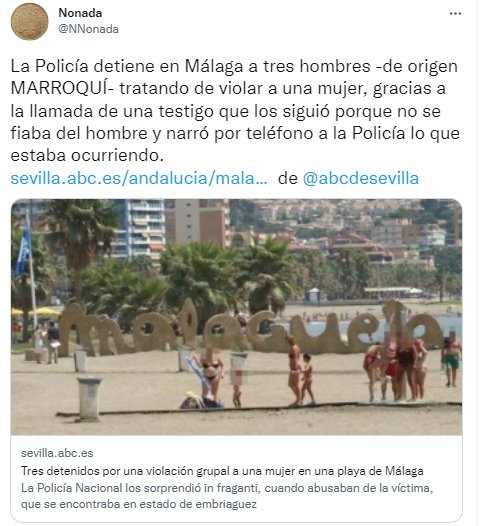The image size is (490, 526).
Task: Select the sevilla.abc.es card domain label
Action: click(57, 453)
